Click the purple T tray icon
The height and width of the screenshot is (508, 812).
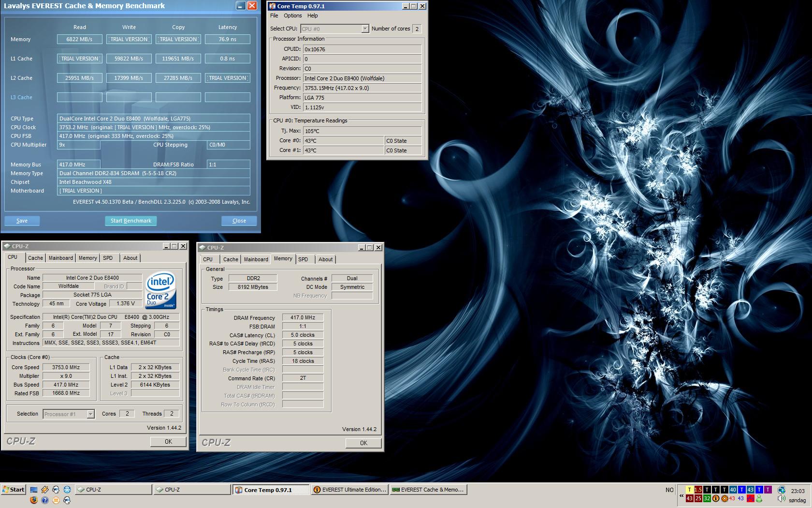click(768, 490)
